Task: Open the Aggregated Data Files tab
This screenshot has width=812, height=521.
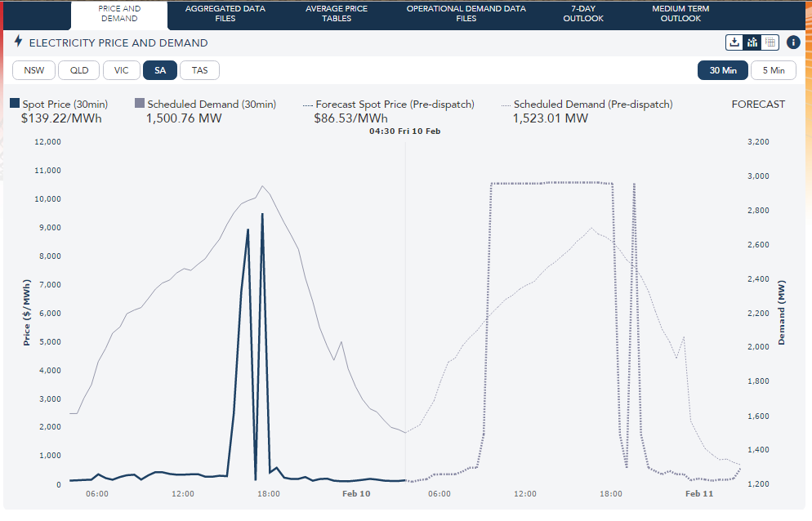Action: 225,14
